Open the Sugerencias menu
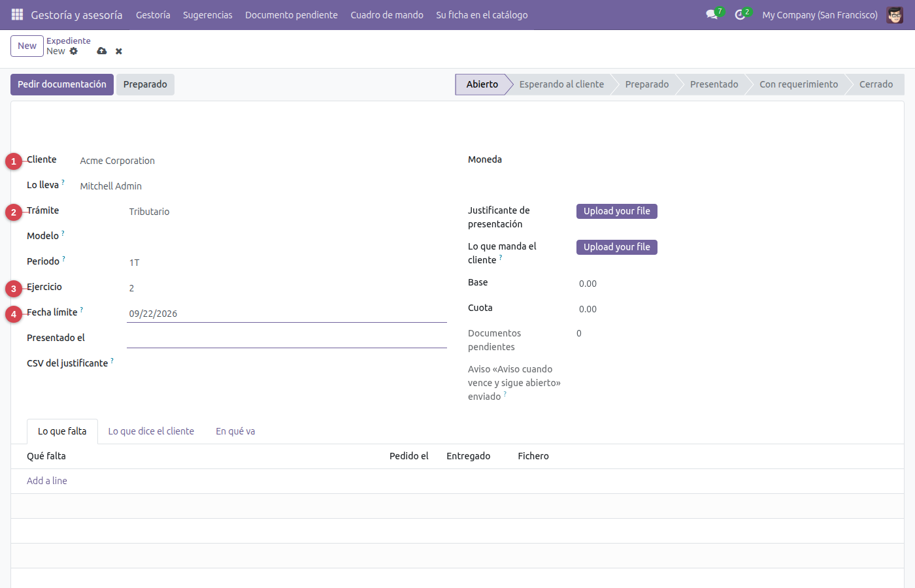Image resolution: width=915 pixels, height=588 pixels. pyautogui.click(x=208, y=14)
